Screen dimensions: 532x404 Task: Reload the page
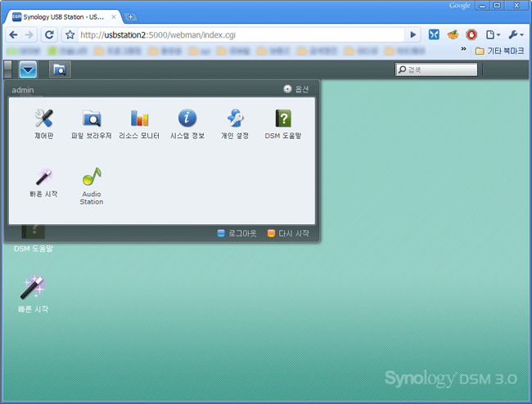tap(49, 34)
